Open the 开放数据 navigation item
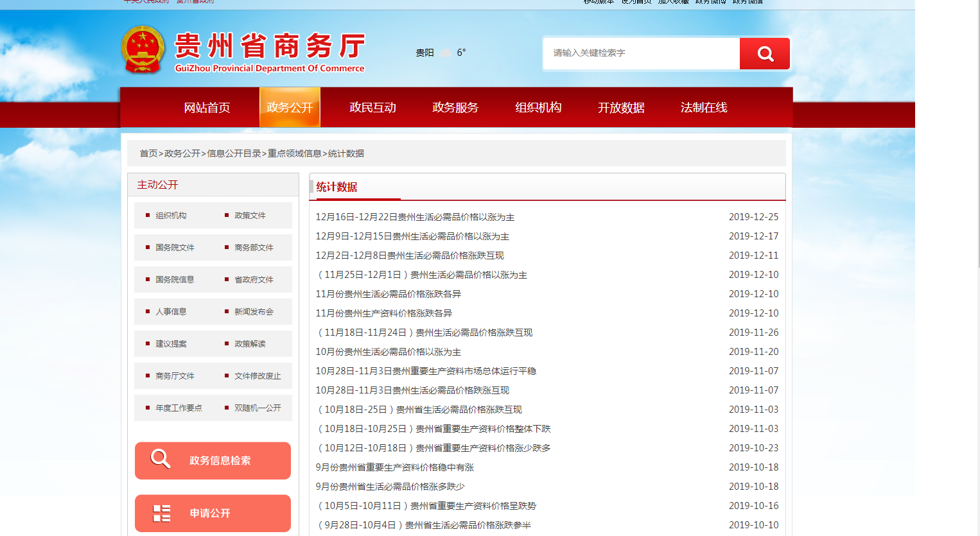The image size is (980, 536). coord(621,108)
